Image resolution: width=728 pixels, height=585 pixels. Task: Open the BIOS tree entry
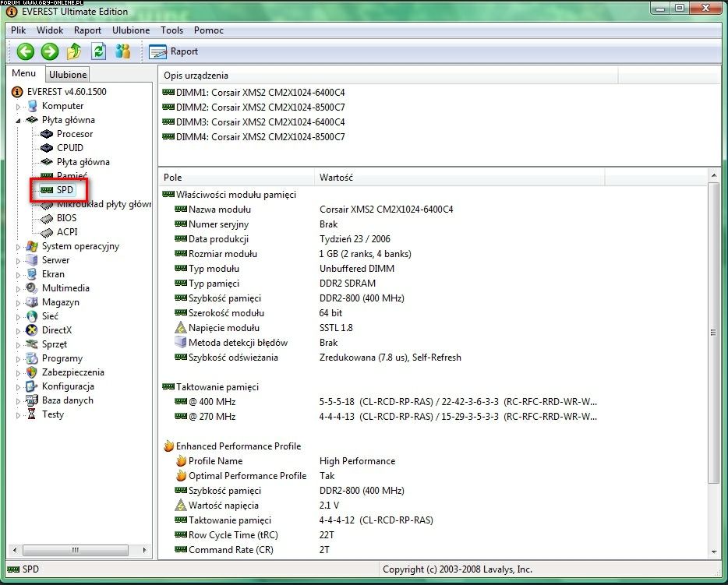click(66, 218)
